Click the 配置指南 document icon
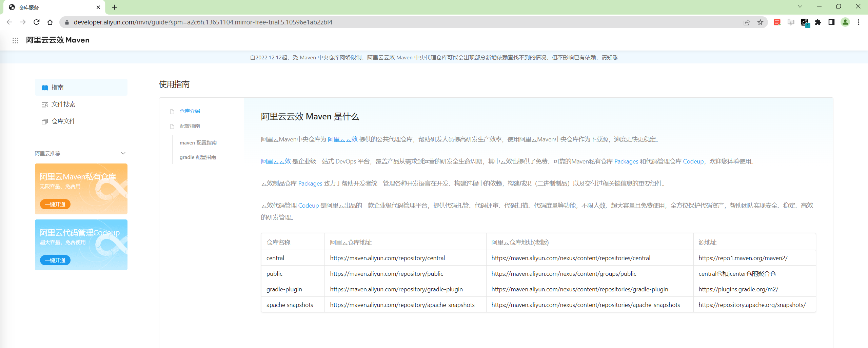This screenshot has height=348, width=868. (x=172, y=127)
